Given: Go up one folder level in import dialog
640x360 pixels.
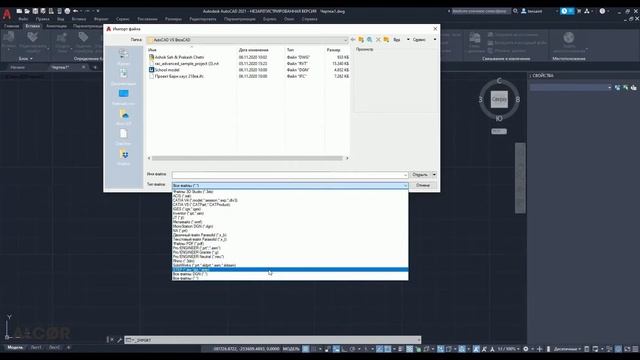Looking at the screenshot, I should (361, 40).
